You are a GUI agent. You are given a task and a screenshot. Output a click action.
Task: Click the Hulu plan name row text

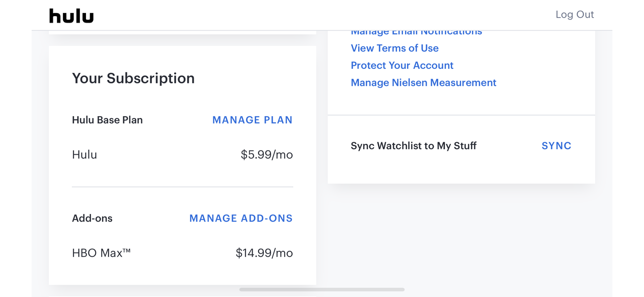click(x=85, y=155)
